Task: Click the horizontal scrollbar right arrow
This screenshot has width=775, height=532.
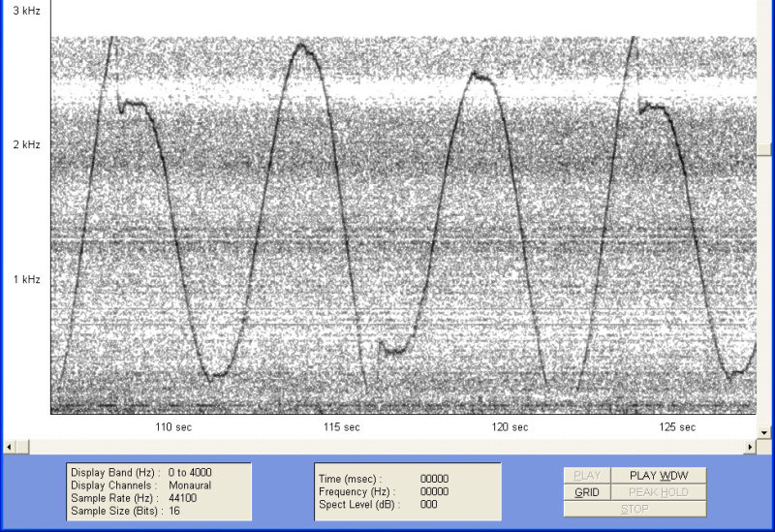Action: [750, 447]
